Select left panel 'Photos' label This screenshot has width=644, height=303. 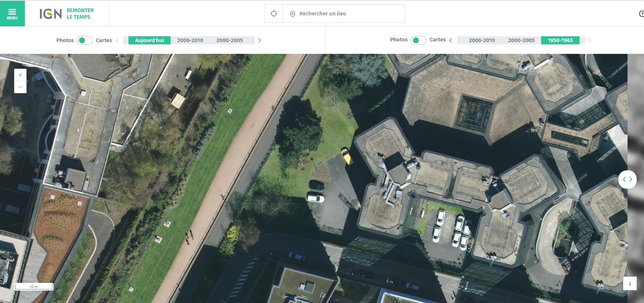coord(65,40)
